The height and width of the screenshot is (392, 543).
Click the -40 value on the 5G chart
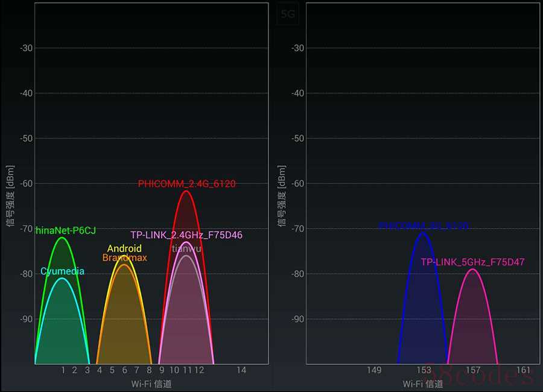298,93
